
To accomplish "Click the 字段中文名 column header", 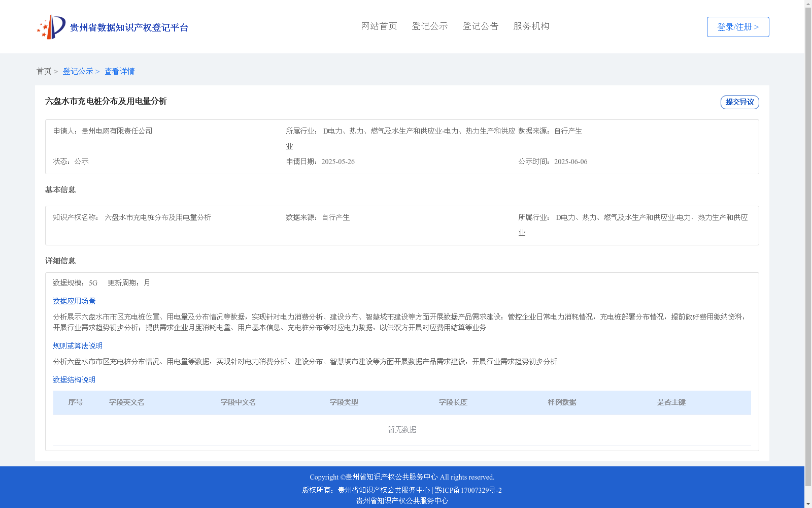I will (x=239, y=402).
